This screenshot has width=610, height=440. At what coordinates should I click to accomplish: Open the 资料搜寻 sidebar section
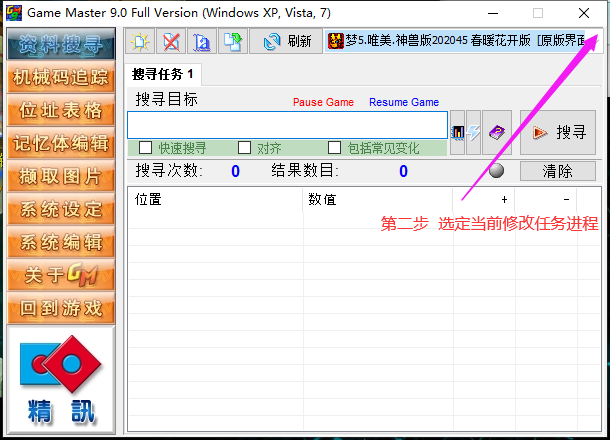click(61, 44)
